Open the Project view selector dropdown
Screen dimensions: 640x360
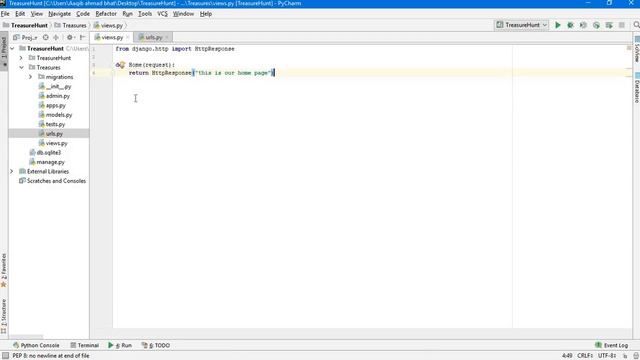pyautogui.click(x=25, y=37)
